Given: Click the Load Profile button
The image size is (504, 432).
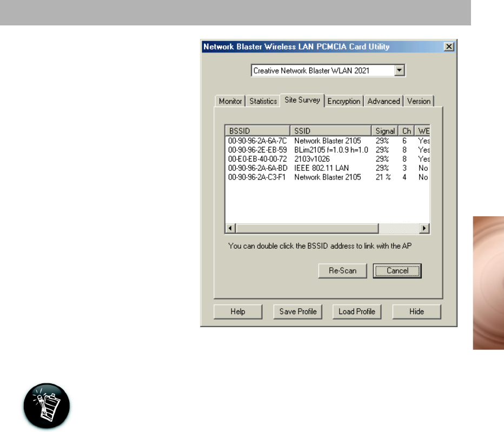Looking at the screenshot, I should (x=357, y=311).
